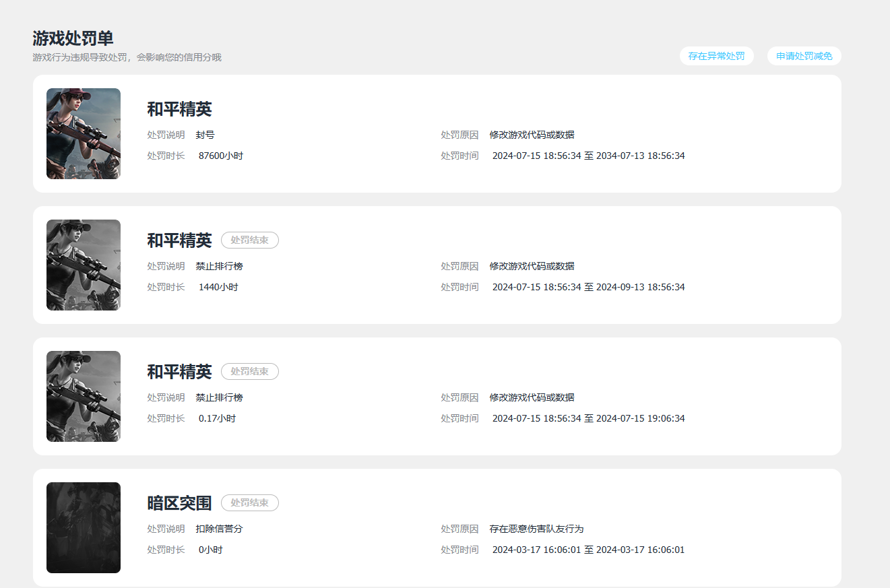This screenshot has height=588, width=890.
Task: Click the 存在异常处罚 button
Action: coord(716,56)
